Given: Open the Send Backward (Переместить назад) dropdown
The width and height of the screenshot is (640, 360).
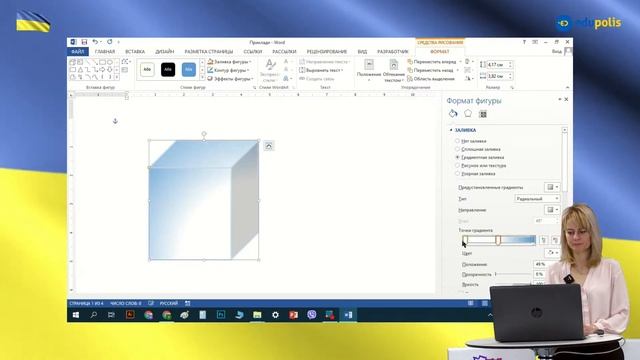Looking at the screenshot, I should coord(458,70).
